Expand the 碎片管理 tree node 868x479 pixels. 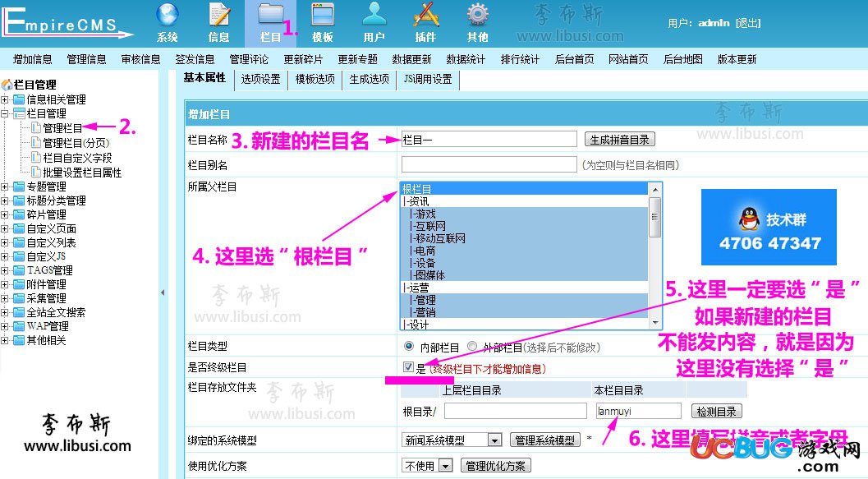pyautogui.click(x=4, y=215)
